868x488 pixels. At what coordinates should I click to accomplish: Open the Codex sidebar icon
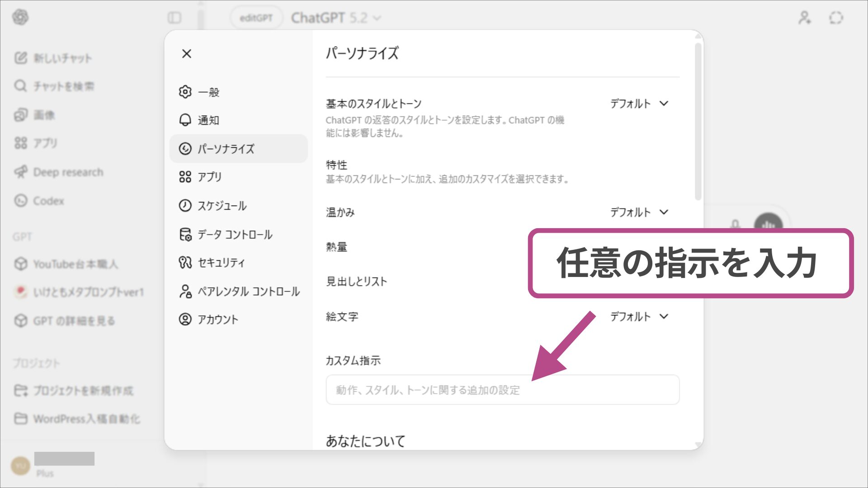(20, 201)
